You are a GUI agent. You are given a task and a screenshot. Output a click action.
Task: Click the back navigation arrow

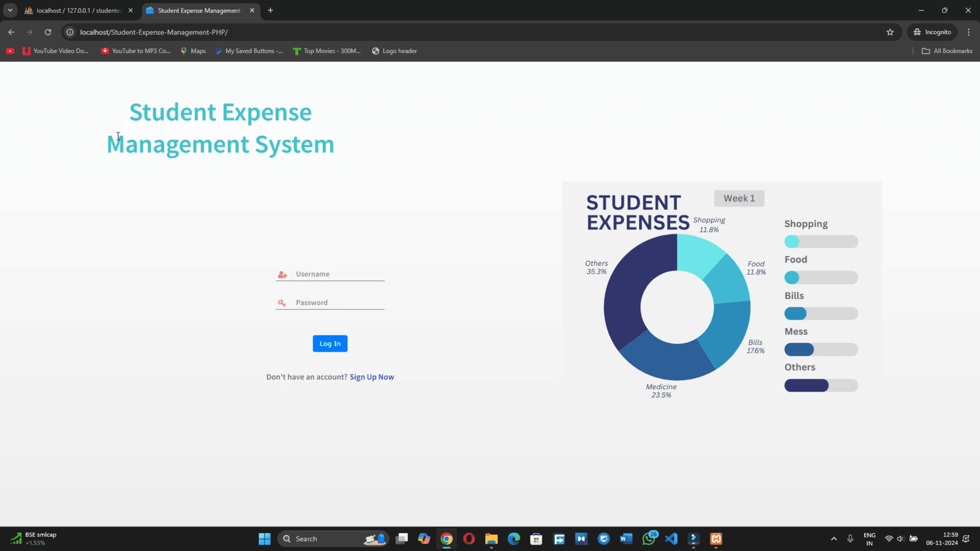(11, 32)
